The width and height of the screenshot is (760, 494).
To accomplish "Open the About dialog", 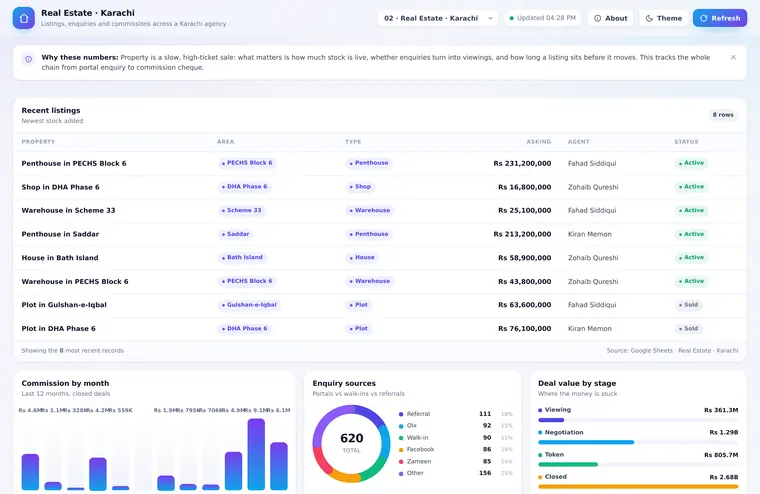I will (611, 18).
